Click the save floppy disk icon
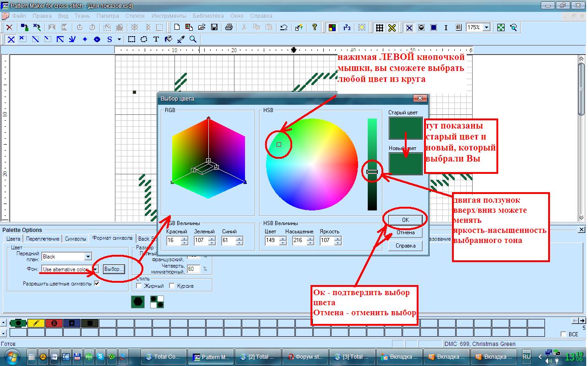The width and height of the screenshot is (588, 366). pos(214,27)
